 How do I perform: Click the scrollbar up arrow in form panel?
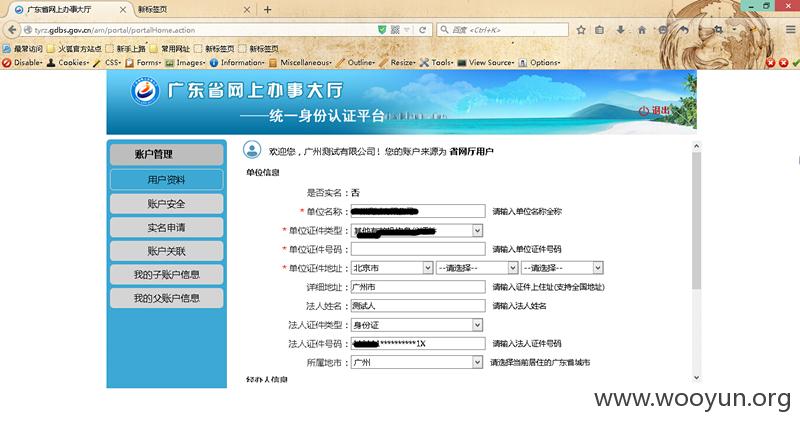click(696, 146)
